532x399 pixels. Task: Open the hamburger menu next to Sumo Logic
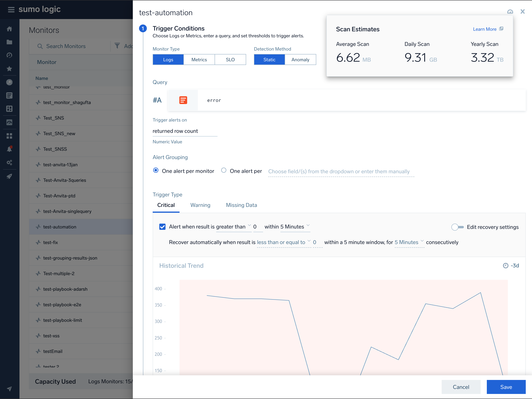(11, 9)
